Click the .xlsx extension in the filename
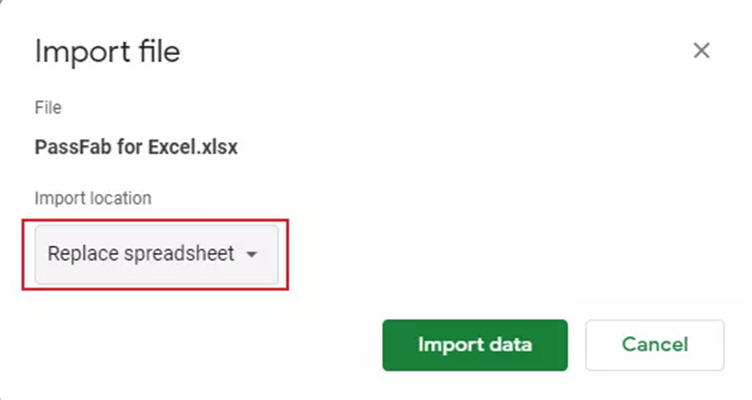The width and height of the screenshot is (752, 400). pyautogui.click(x=215, y=147)
